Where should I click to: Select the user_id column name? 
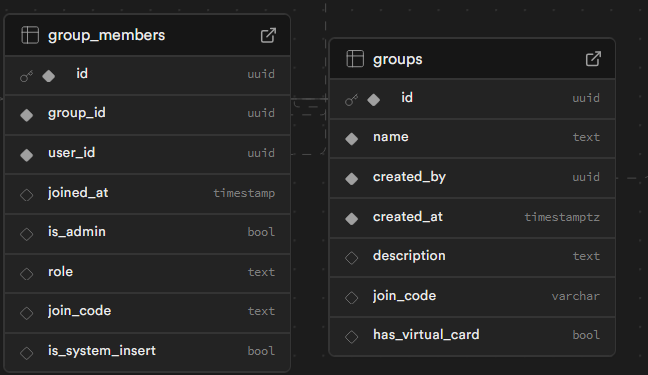point(71,153)
